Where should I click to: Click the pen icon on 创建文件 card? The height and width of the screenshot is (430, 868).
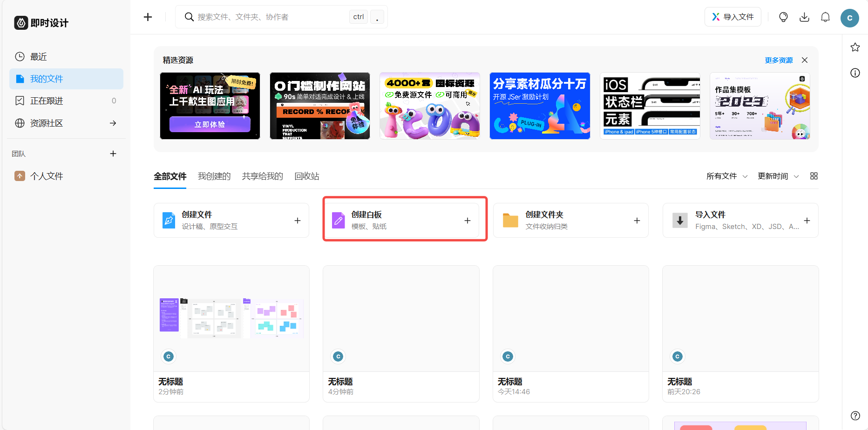(x=169, y=220)
